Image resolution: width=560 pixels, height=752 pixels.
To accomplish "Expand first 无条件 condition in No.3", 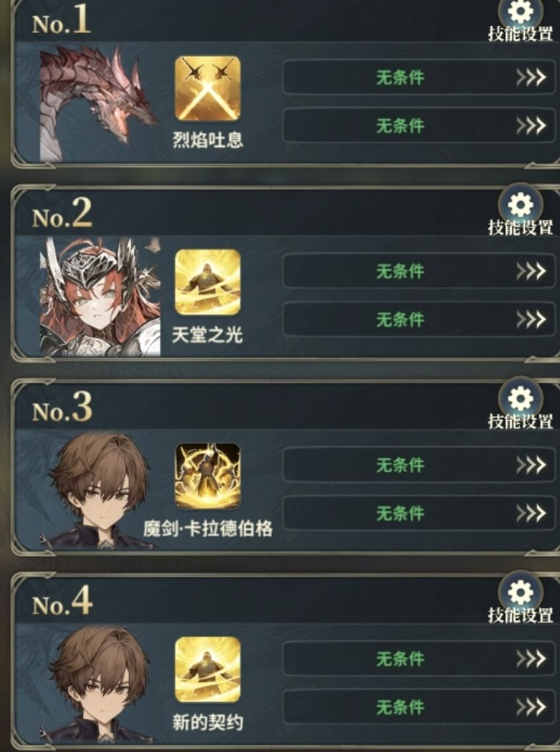I will pos(419,464).
